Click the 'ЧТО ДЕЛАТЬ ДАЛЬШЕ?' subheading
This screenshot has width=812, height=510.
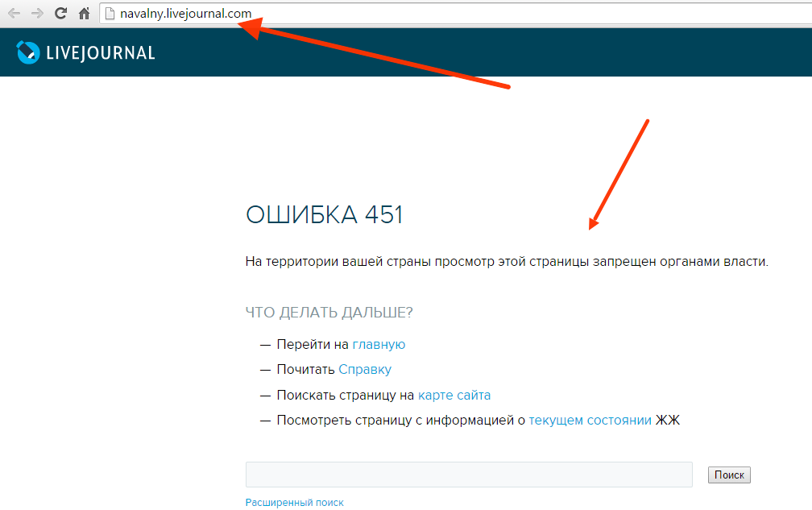(329, 313)
